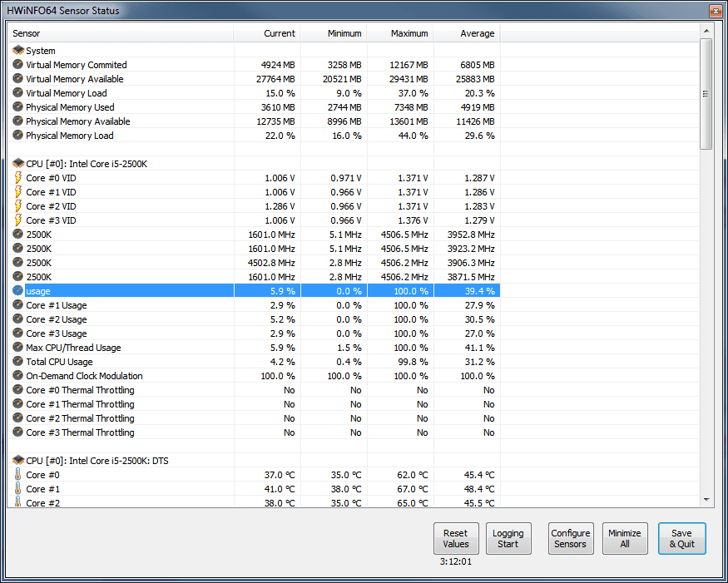The height and width of the screenshot is (583, 728).
Task: Click the Core #1 temperature thermometer icon
Action: click(x=17, y=489)
